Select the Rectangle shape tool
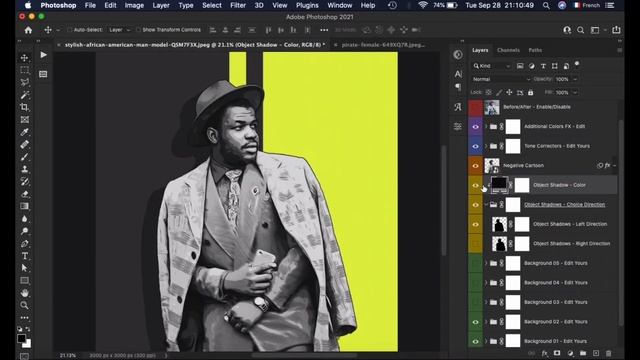The width and height of the screenshot is (640, 360). (x=24, y=280)
